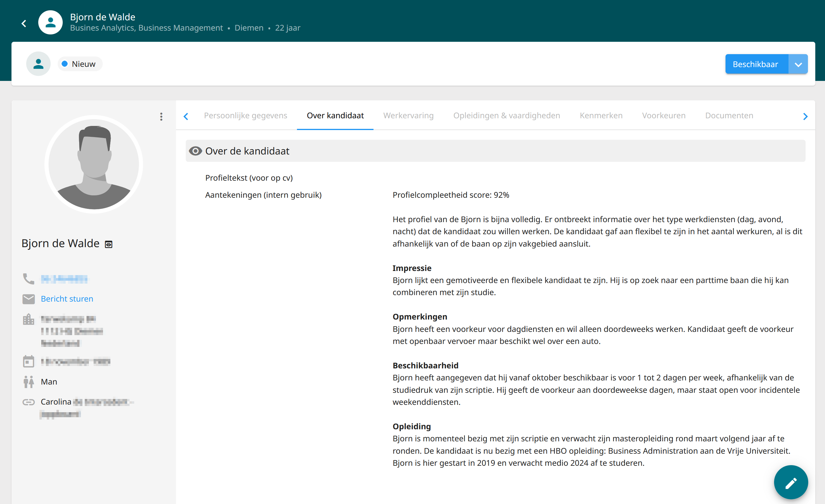Image resolution: width=825 pixels, height=504 pixels.
Task: Click the Beschikbaar button
Action: pyautogui.click(x=756, y=64)
